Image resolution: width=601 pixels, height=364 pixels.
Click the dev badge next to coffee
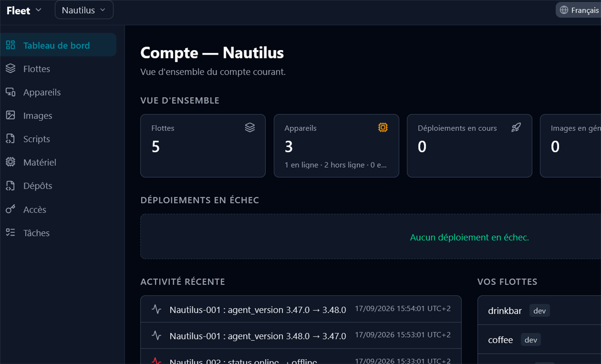click(531, 340)
